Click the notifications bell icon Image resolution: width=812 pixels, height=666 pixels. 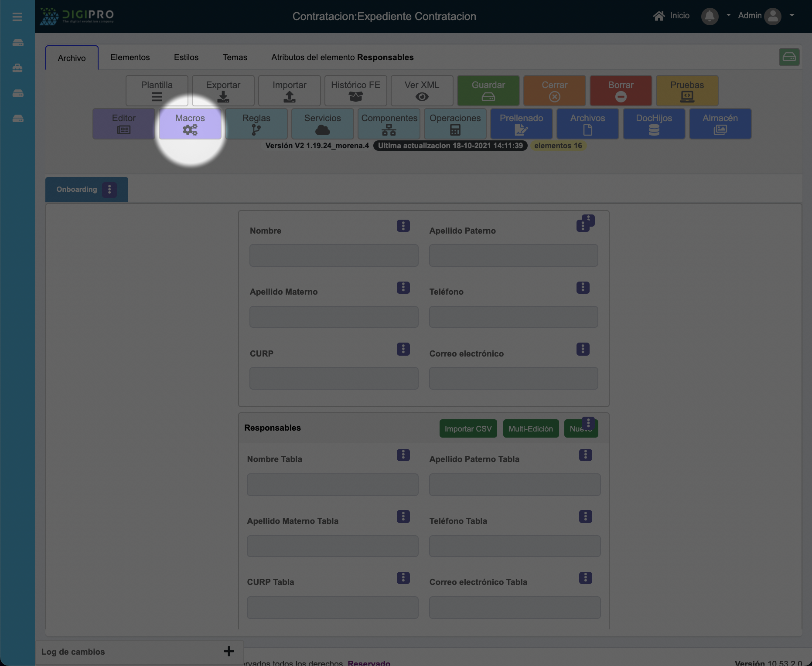(710, 16)
